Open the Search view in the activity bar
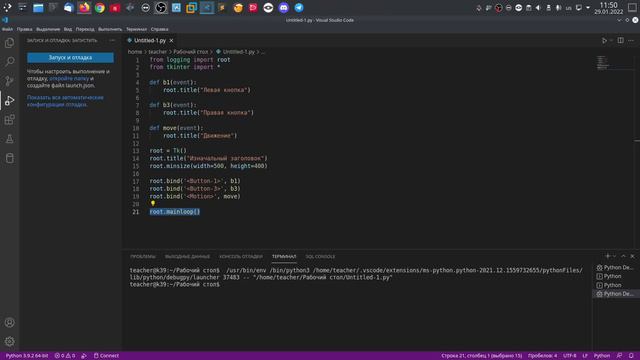640x360 pixels. [9, 62]
